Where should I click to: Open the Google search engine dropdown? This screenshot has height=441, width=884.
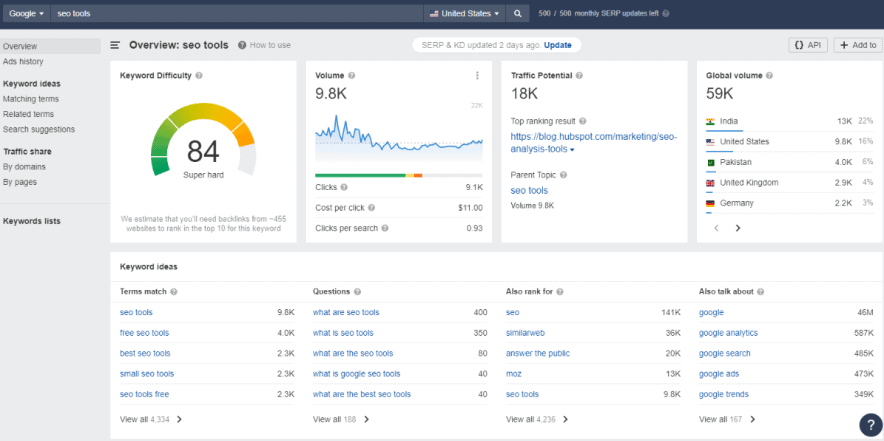tap(26, 14)
